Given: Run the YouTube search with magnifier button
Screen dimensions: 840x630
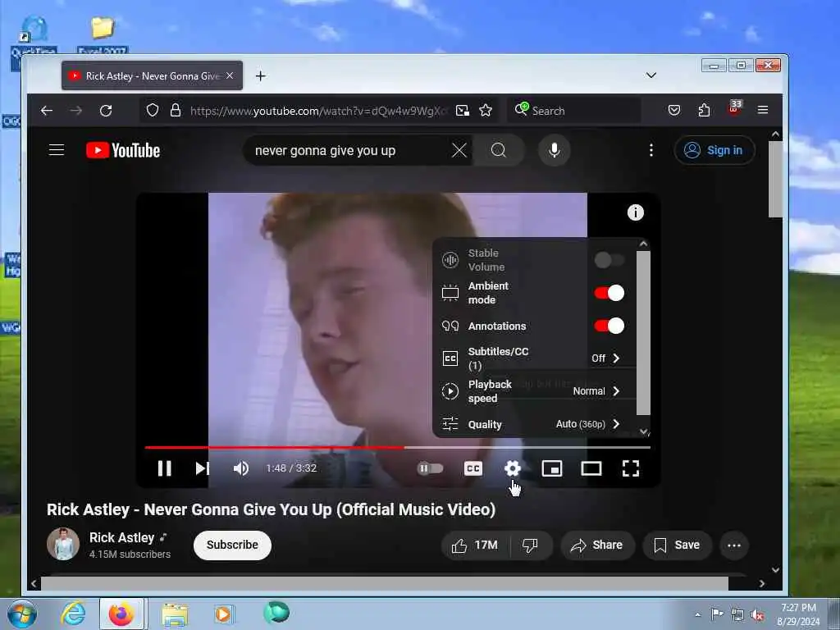Looking at the screenshot, I should [499, 151].
